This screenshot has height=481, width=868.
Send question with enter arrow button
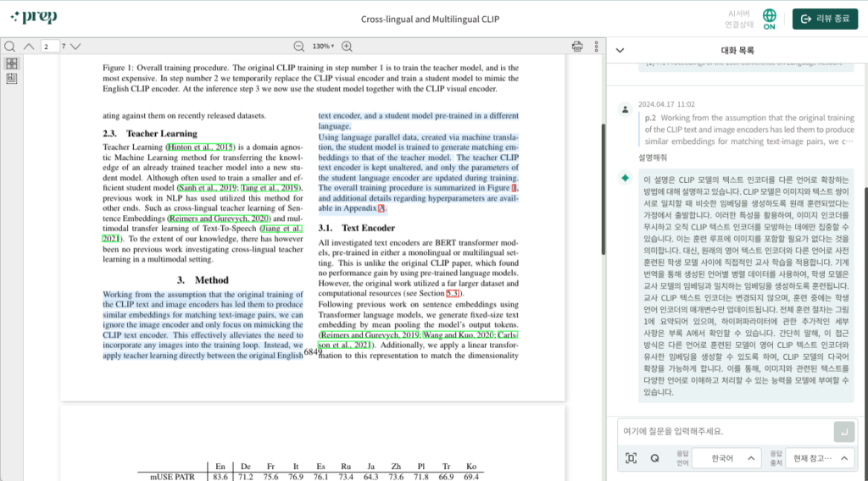pos(843,432)
